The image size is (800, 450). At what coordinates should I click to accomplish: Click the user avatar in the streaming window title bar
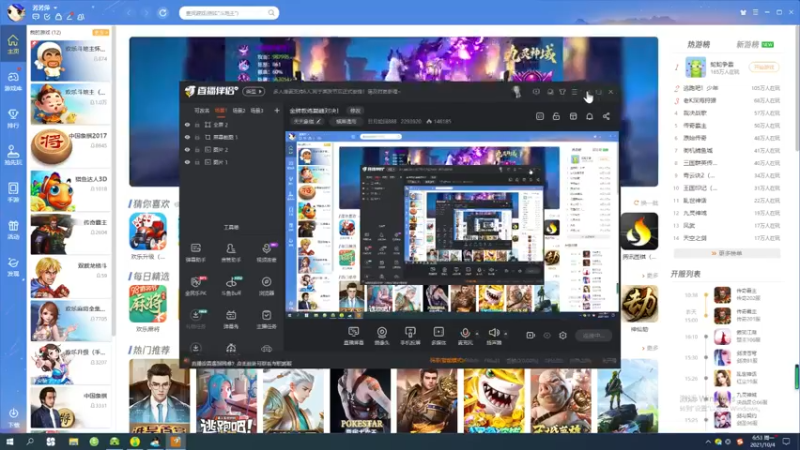tap(516, 92)
